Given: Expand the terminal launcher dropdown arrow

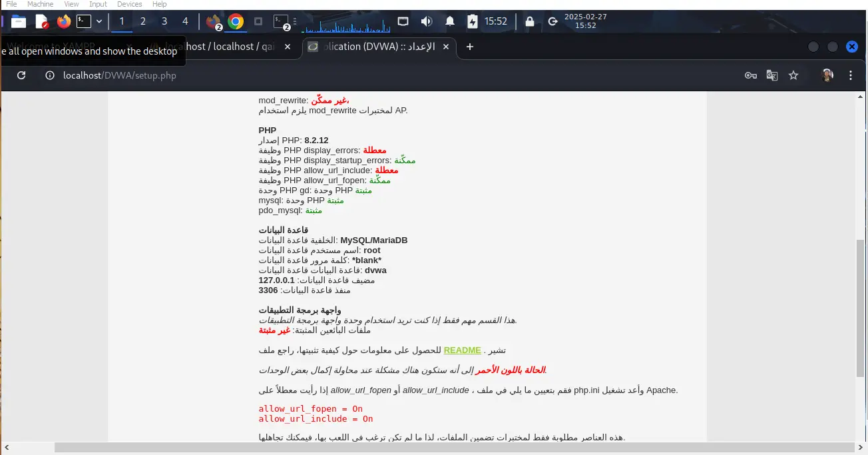Looking at the screenshot, I should point(99,21).
